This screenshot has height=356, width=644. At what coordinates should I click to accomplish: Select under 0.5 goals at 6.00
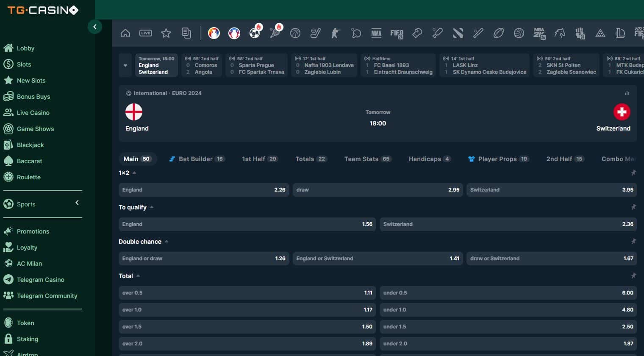(508, 293)
